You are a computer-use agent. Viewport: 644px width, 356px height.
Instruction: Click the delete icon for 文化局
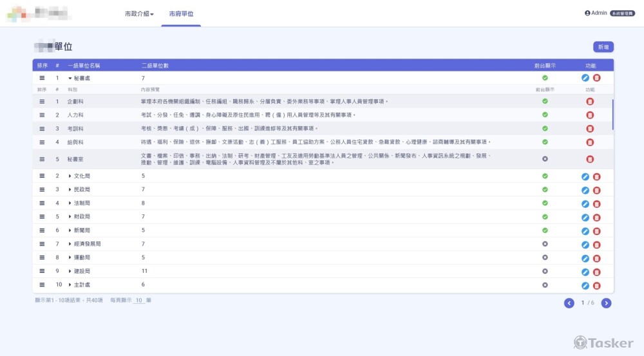596,176
